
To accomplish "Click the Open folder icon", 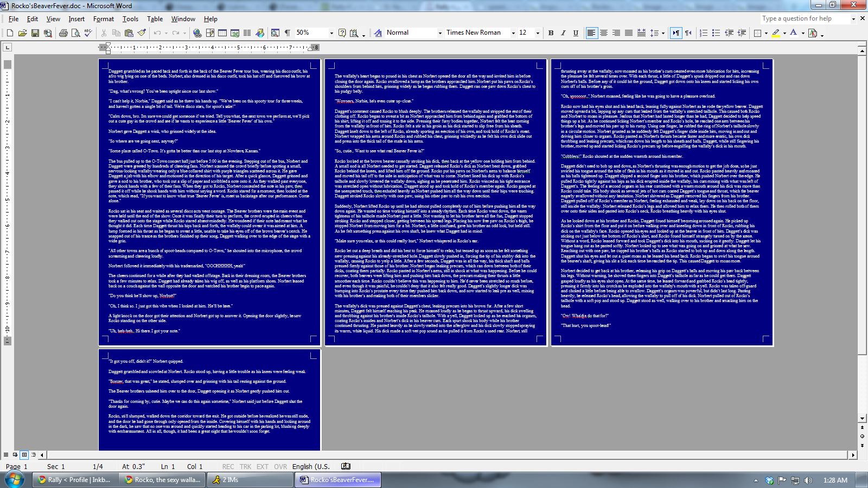I will (x=22, y=33).
